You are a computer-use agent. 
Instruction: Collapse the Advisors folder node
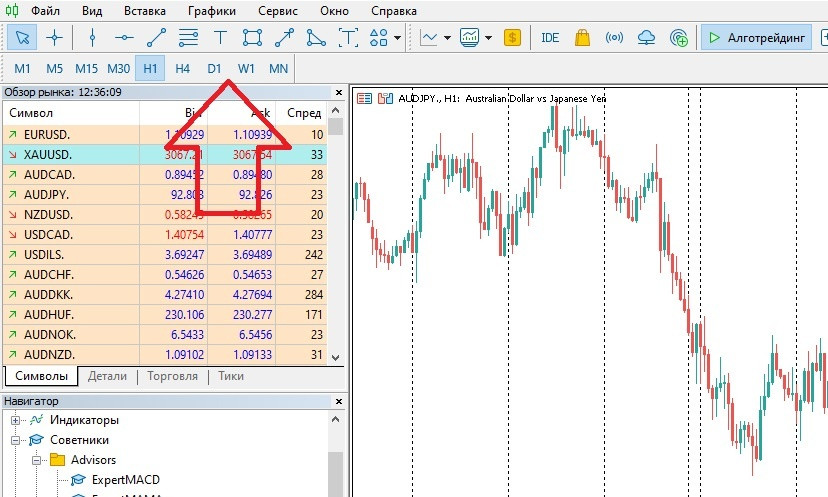(36, 461)
